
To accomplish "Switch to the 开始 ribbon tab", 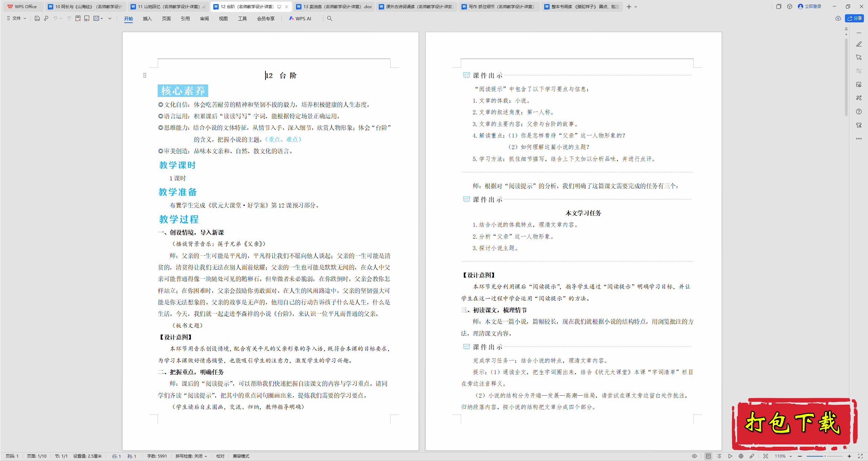I will (x=129, y=19).
